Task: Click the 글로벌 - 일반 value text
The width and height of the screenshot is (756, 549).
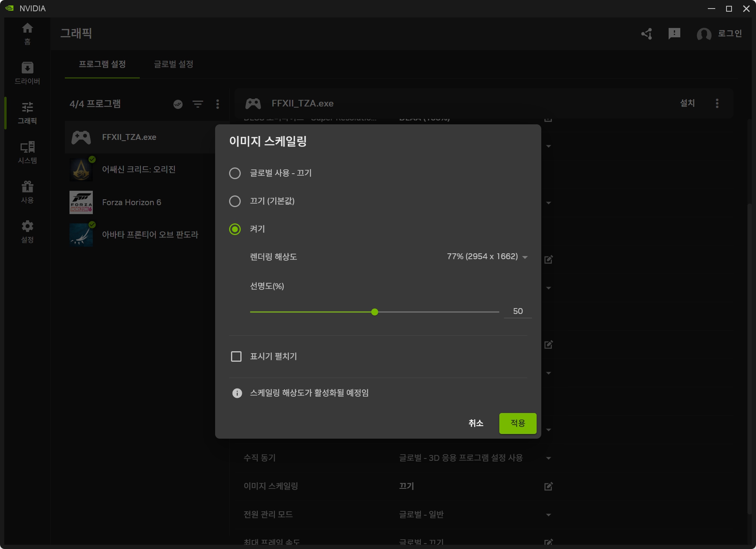Action: pos(421,514)
